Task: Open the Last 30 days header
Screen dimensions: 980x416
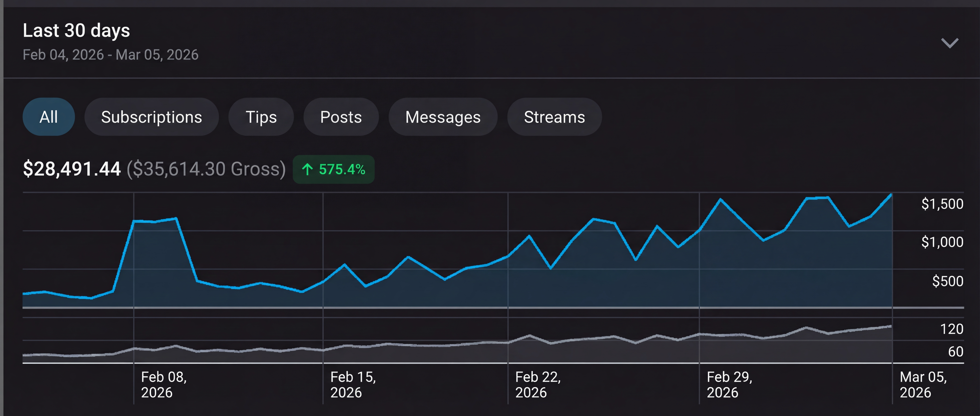Action: (76, 30)
